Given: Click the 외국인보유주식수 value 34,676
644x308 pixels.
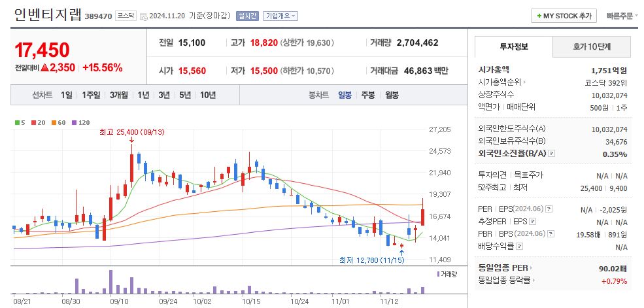Looking at the screenshot, I should (616, 142).
